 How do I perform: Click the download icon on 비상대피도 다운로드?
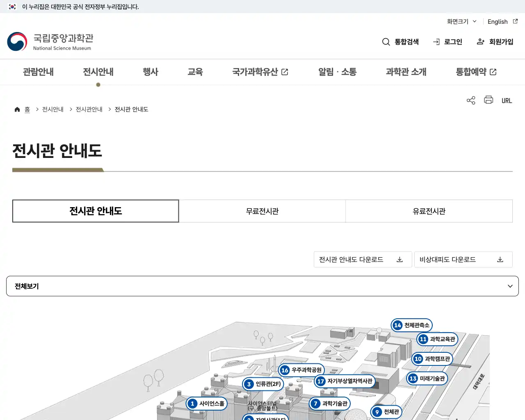(500, 259)
